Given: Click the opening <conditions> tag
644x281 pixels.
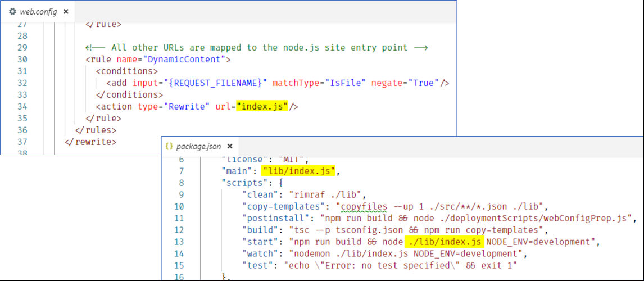Looking at the screenshot, I should (x=126, y=71).
